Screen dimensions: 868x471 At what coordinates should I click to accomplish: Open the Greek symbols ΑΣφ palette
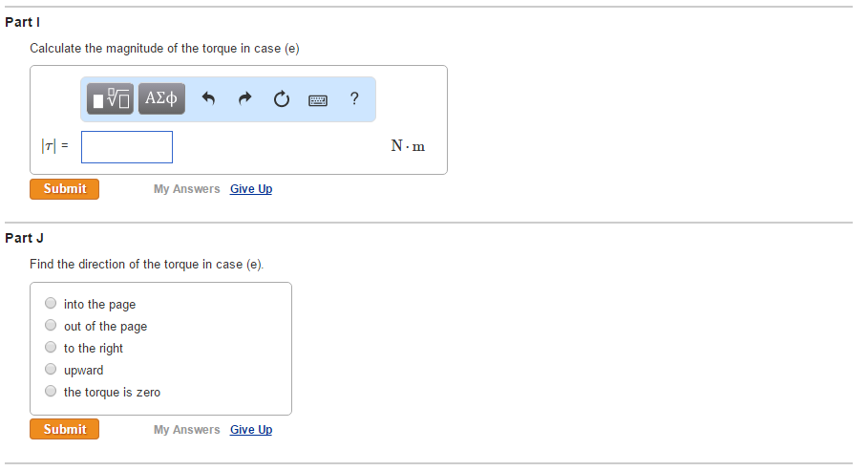coord(161,98)
